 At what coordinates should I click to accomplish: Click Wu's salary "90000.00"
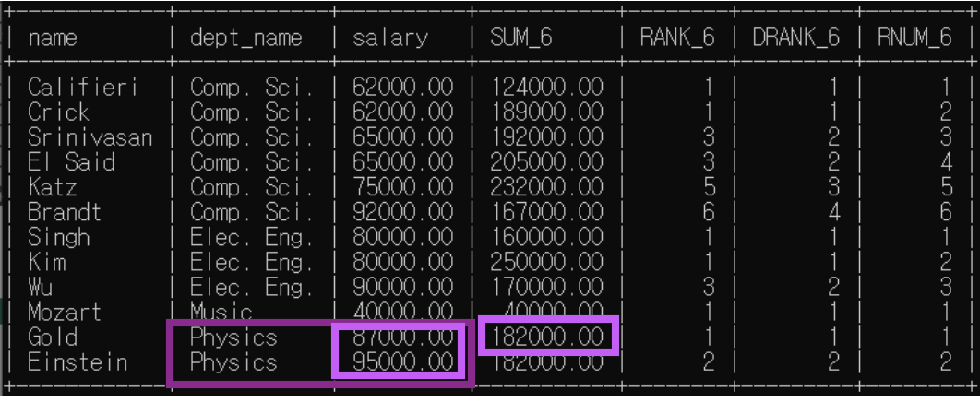tap(402, 287)
